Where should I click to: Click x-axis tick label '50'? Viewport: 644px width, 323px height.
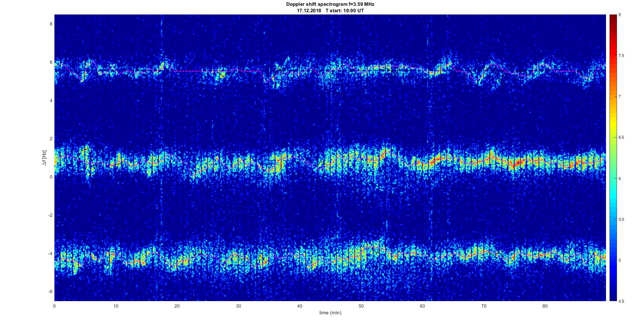361,306
